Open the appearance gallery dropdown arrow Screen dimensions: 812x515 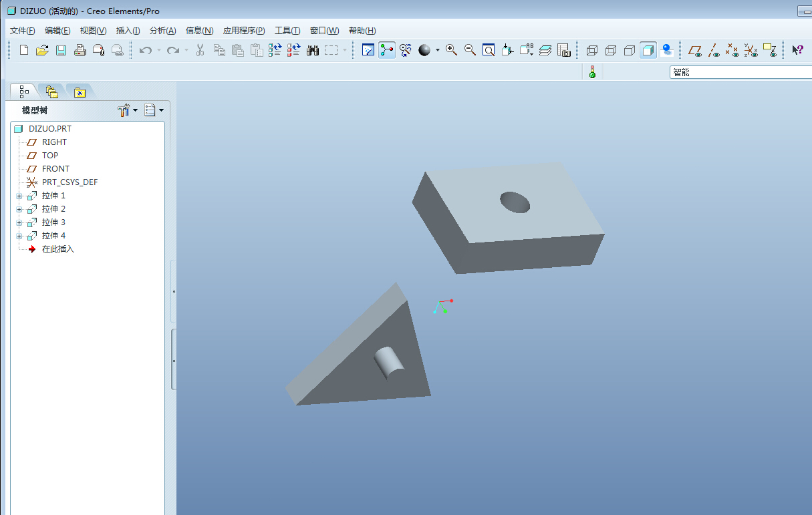438,50
